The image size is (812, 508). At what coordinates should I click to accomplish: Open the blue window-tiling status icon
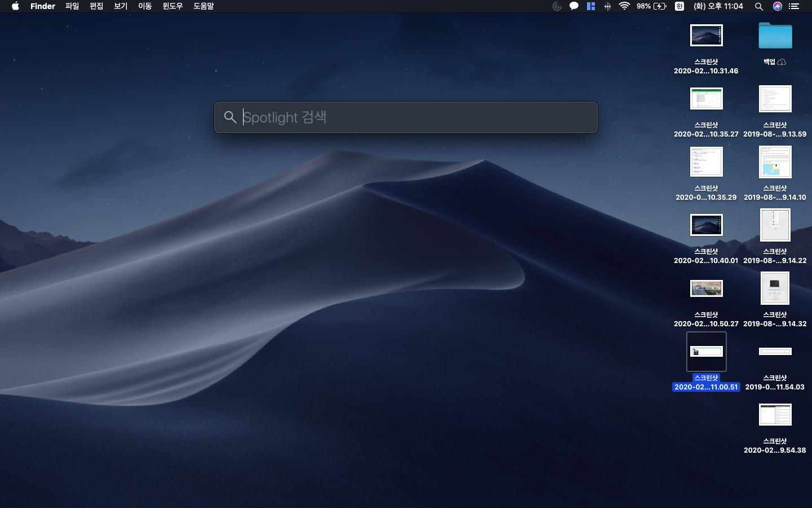(591, 6)
